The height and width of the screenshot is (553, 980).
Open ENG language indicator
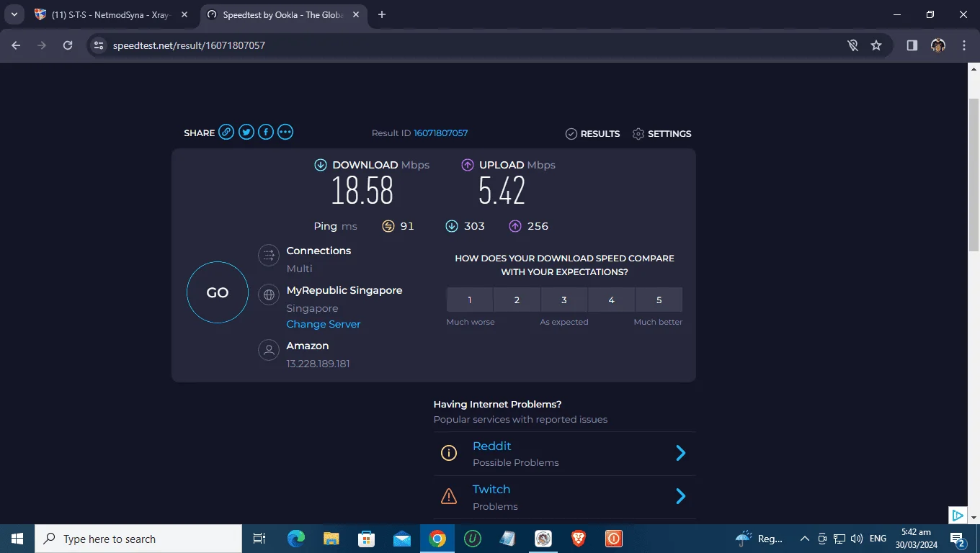(x=878, y=539)
